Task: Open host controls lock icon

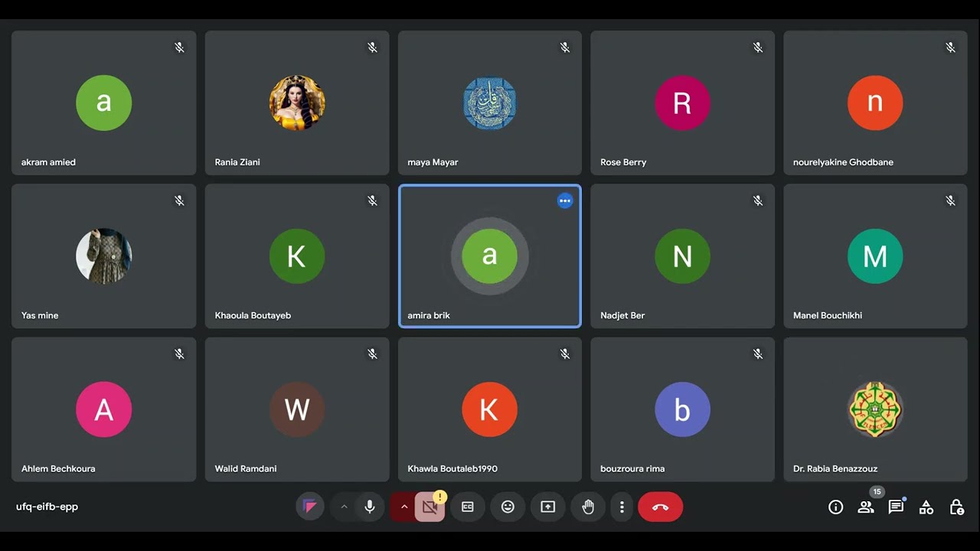Action: pyautogui.click(x=956, y=507)
